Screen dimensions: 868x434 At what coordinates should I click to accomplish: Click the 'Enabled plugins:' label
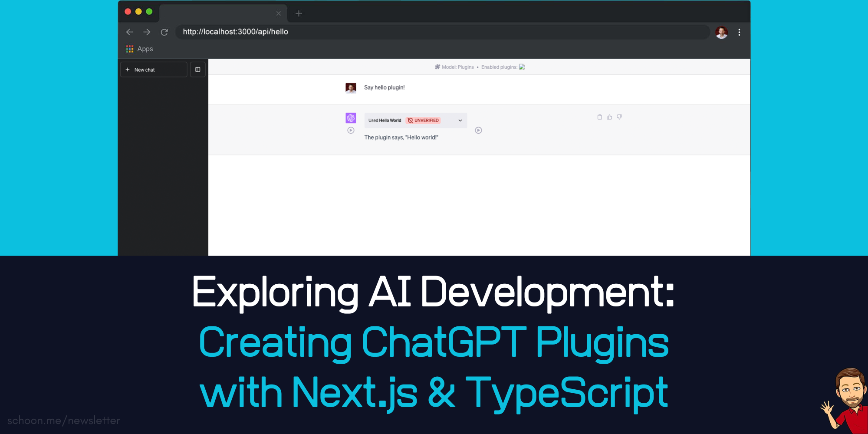click(499, 67)
